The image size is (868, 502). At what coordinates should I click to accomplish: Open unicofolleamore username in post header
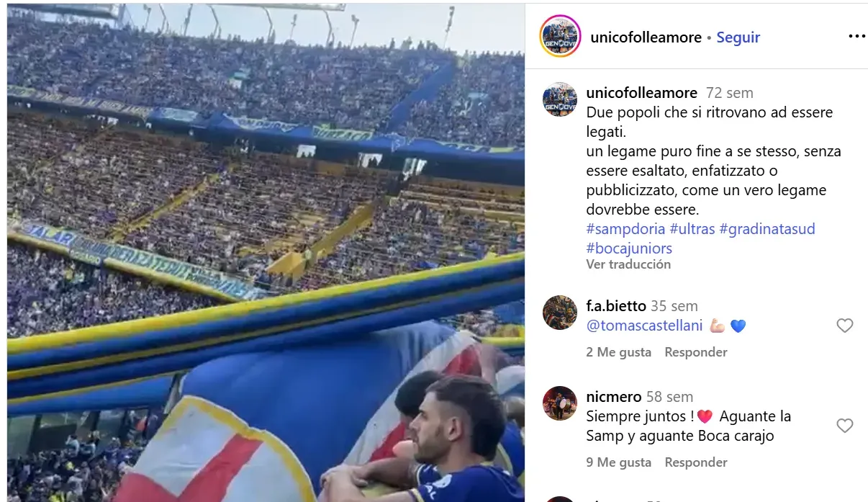(646, 37)
